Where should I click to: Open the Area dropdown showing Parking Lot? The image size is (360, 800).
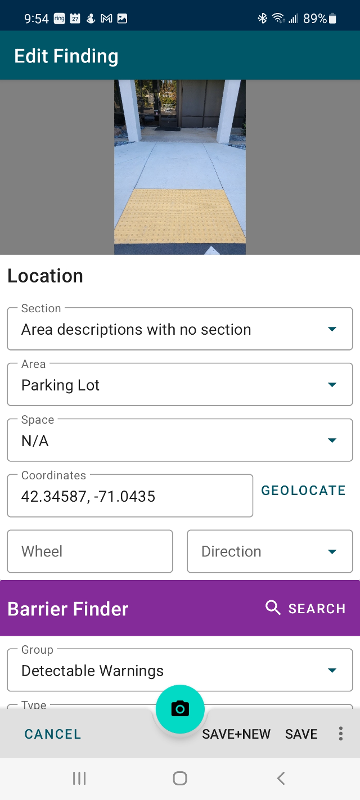[x=180, y=384]
